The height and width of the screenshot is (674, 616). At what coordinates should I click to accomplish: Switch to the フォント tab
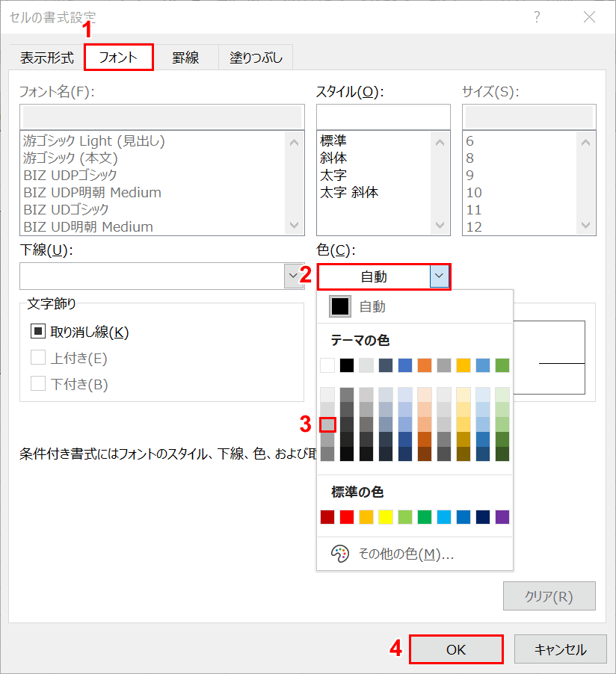coord(119,58)
